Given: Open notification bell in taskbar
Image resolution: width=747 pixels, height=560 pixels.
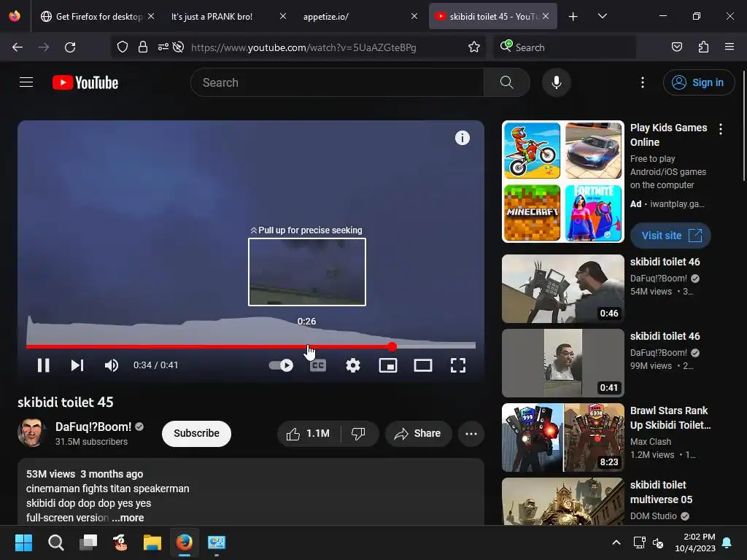Looking at the screenshot, I should point(727,542).
